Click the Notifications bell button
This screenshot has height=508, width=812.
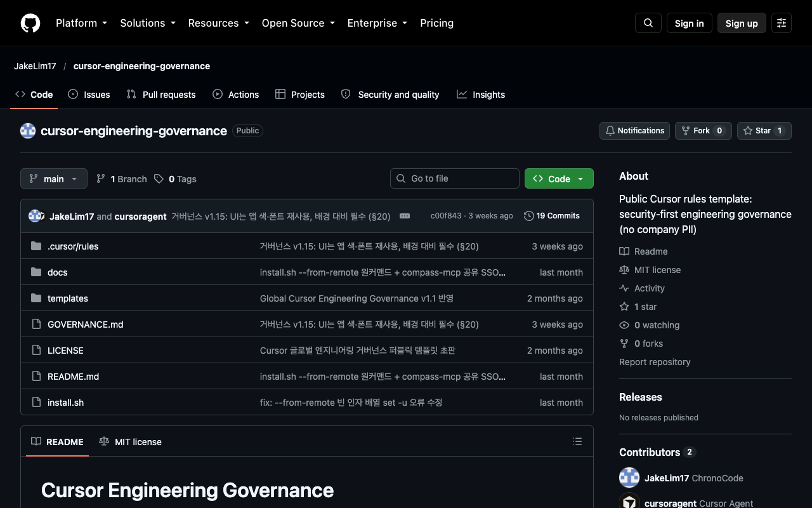click(x=634, y=131)
